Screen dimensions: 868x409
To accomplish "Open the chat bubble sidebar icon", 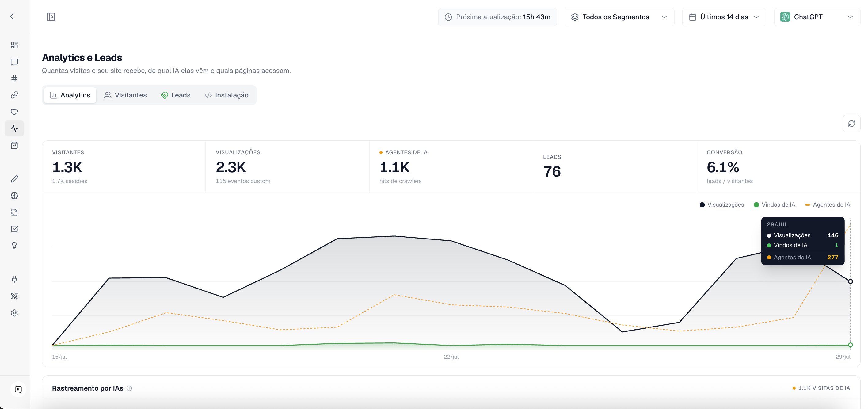I will click(14, 62).
